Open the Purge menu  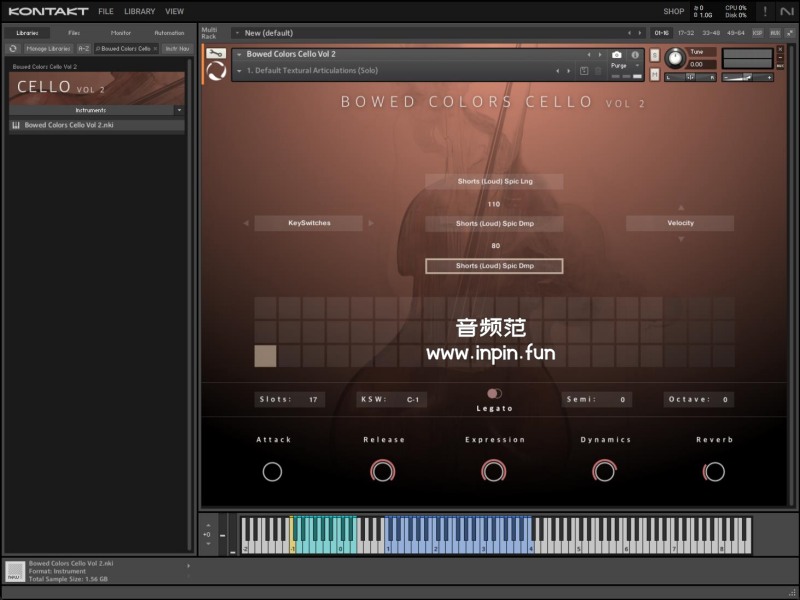click(626, 66)
